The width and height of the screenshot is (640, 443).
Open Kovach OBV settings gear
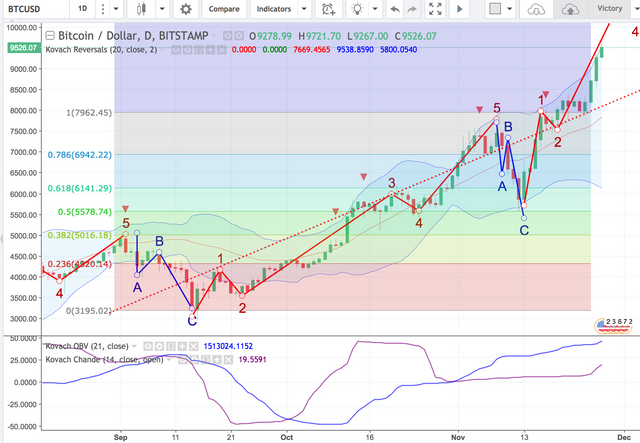pyautogui.click(x=159, y=346)
